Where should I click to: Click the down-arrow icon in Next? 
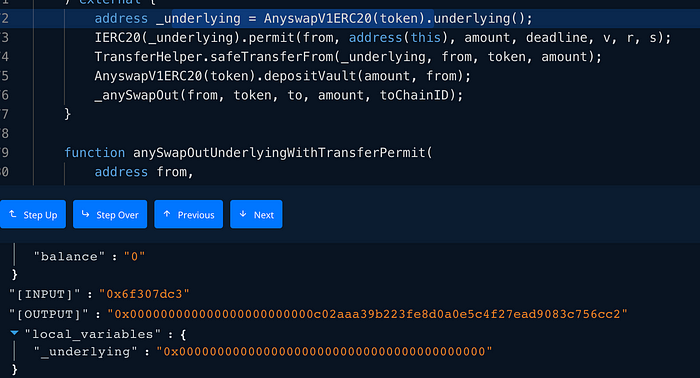(x=243, y=214)
